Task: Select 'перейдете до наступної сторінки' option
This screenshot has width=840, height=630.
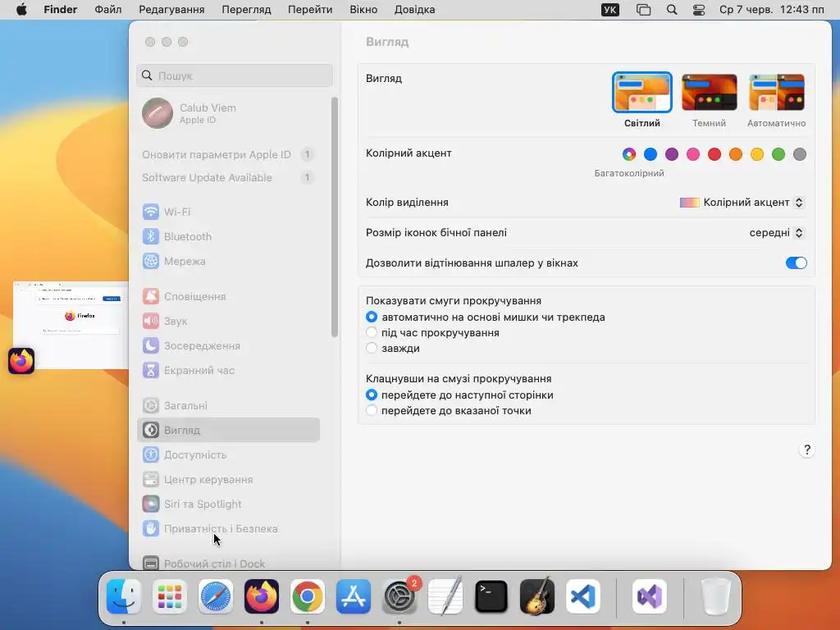Action: (372, 395)
